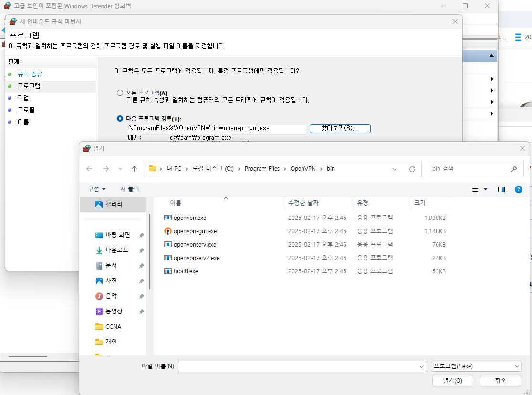This screenshot has height=395, width=532.
Task: Click pin icon next to 사진
Action: pos(142,281)
